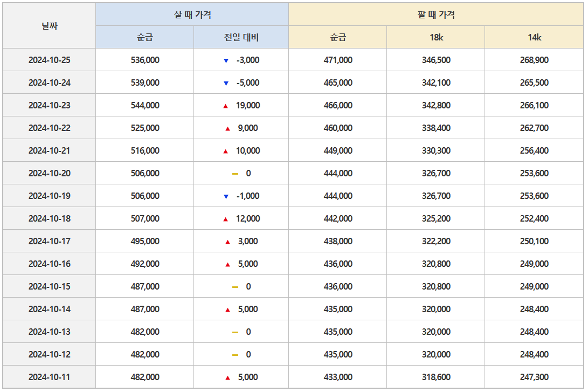
Task: Click the 전일 대비 column header
Action: (x=241, y=37)
